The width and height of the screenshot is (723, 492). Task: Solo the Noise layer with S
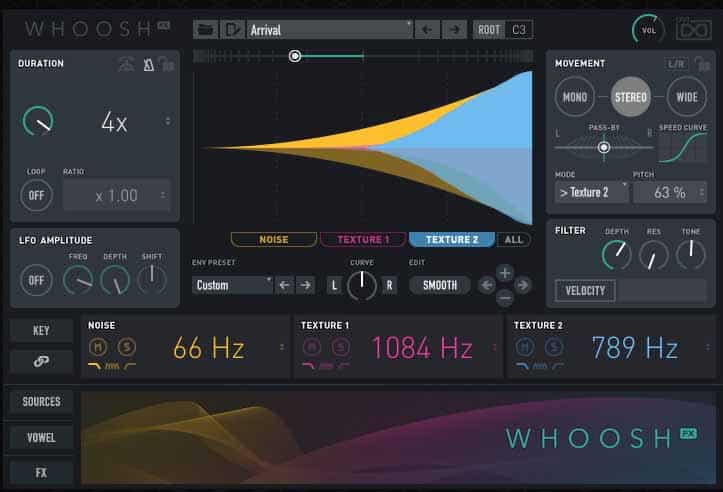[x=126, y=347]
